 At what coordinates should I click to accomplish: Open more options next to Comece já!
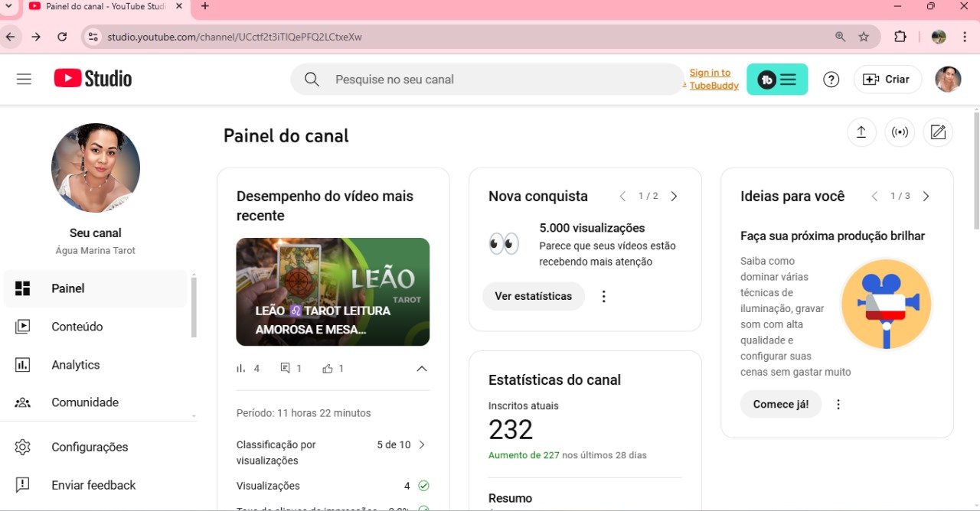point(838,404)
